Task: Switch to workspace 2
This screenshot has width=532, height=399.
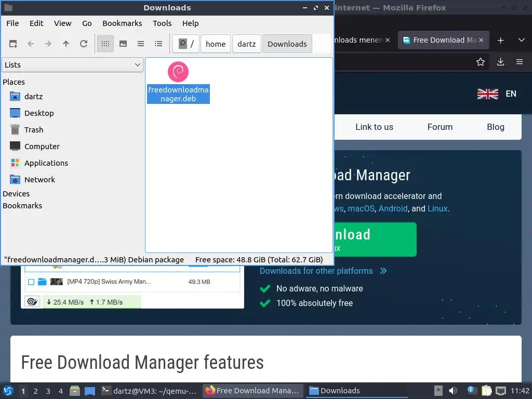Action: (36, 391)
